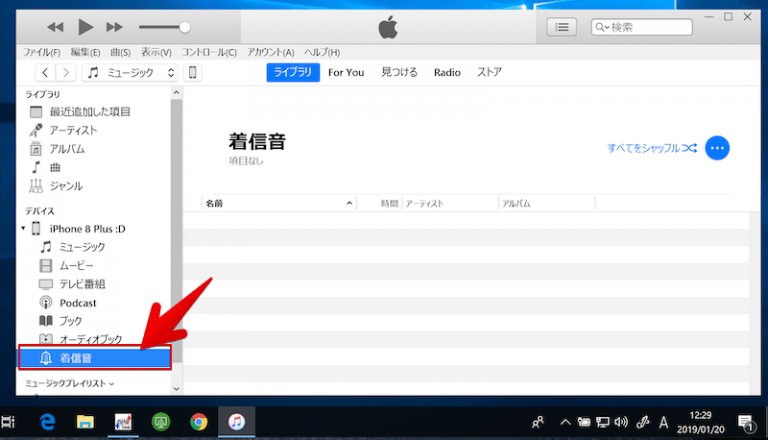Image resolution: width=768 pixels, height=440 pixels.
Task: Go forward with the right chevron button
Action: click(66, 73)
